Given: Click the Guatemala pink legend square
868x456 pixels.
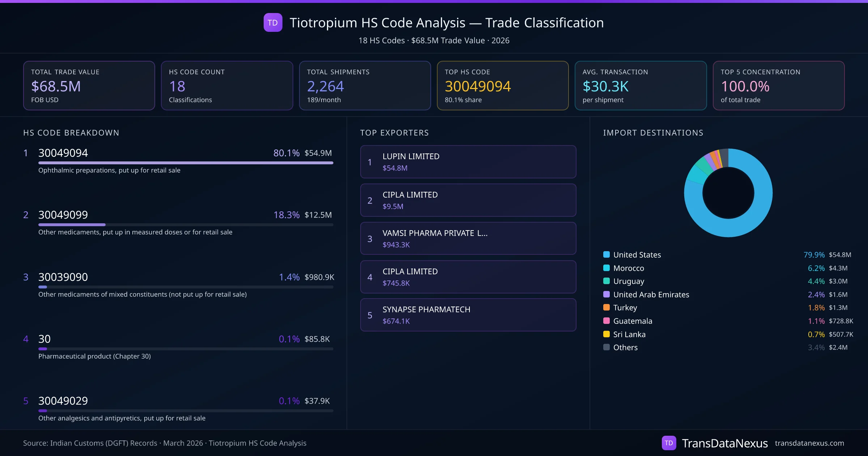Looking at the screenshot, I should click(x=607, y=321).
